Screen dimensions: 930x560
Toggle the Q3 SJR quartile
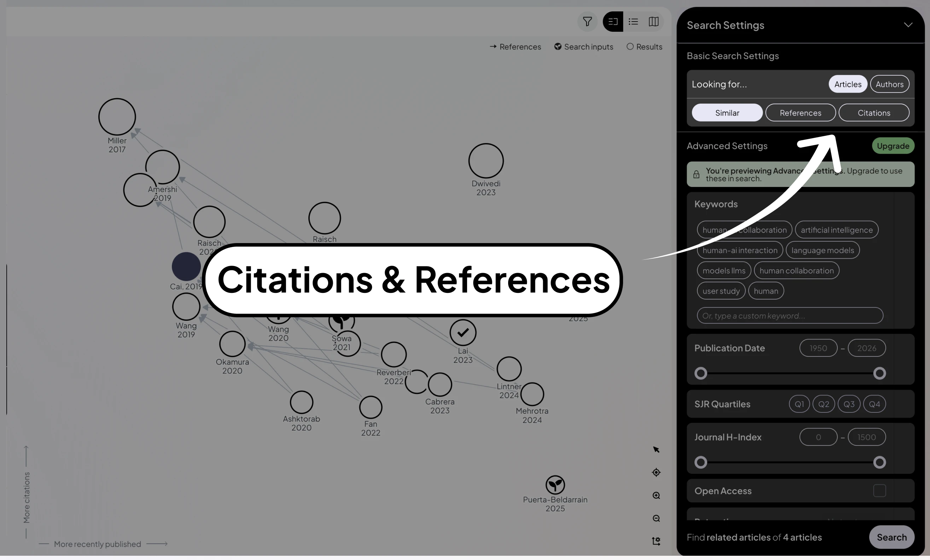click(x=849, y=404)
